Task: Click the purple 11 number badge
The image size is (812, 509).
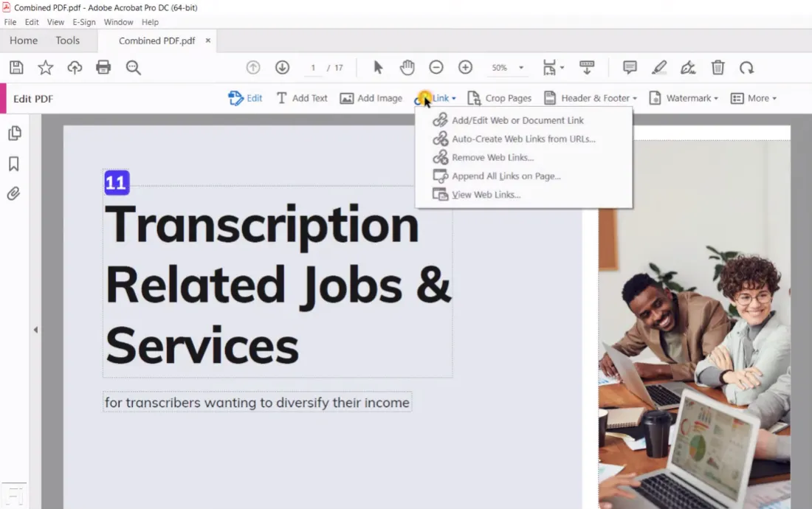Action: (117, 183)
